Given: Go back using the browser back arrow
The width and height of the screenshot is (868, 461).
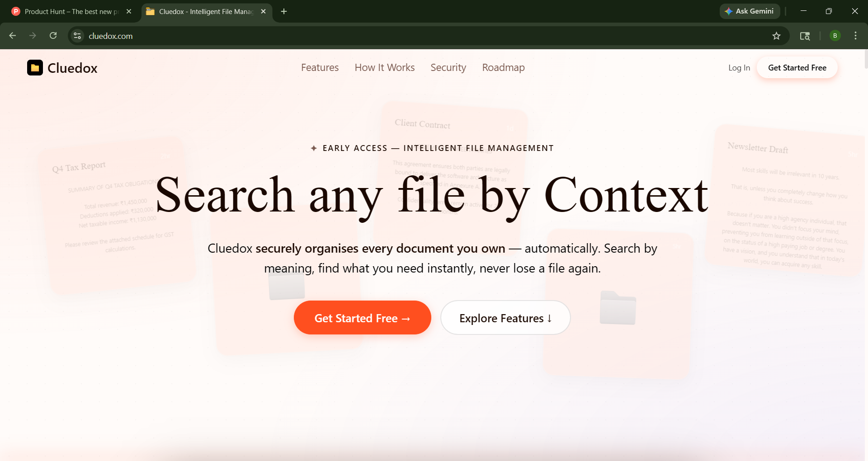Looking at the screenshot, I should (13, 36).
